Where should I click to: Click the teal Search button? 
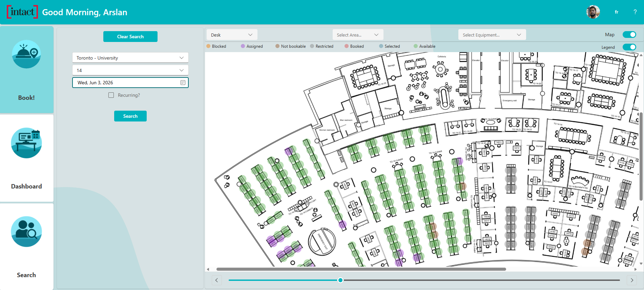[130, 116]
